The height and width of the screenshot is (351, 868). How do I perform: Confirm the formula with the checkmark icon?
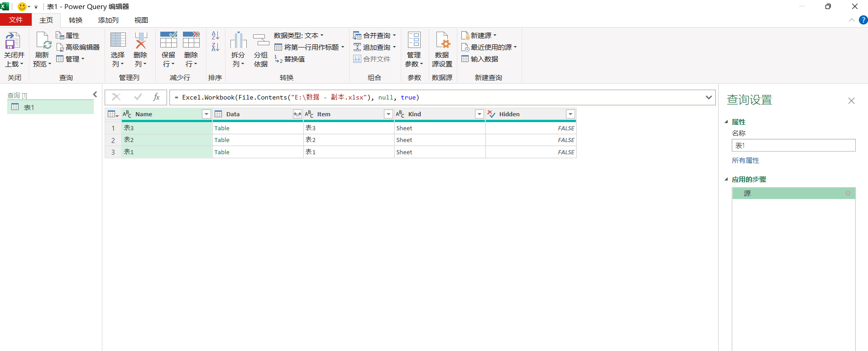click(x=138, y=97)
